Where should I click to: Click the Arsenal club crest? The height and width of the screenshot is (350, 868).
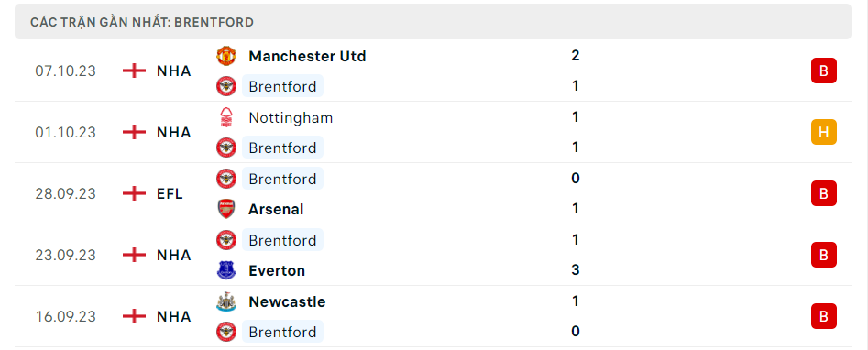(x=225, y=209)
